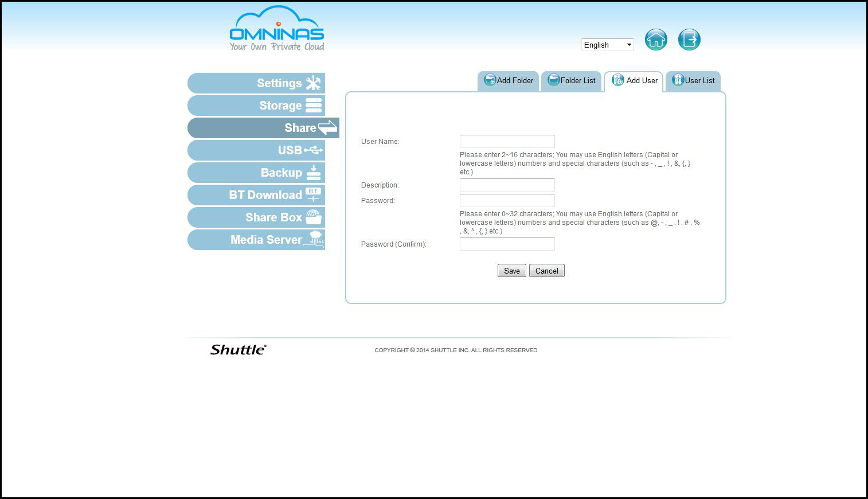This screenshot has height=499, width=868.
Task: Switch to the Add Folder tab
Action: click(x=508, y=81)
